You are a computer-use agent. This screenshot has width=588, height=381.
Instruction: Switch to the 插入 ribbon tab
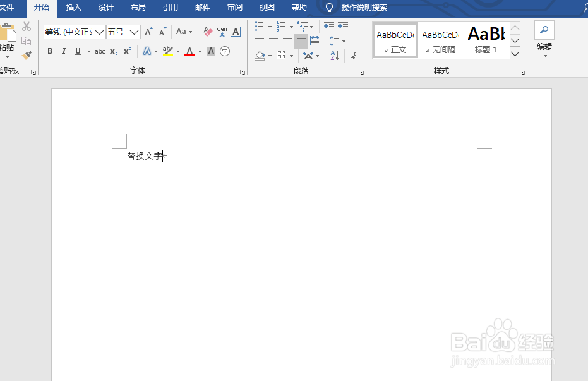73,8
